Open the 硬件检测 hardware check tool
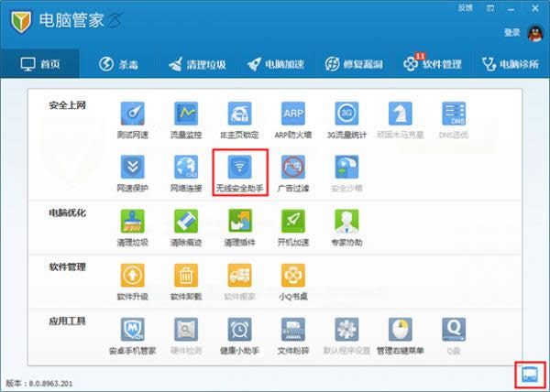Screen dimensions: 550x392 click(x=186, y=336)
